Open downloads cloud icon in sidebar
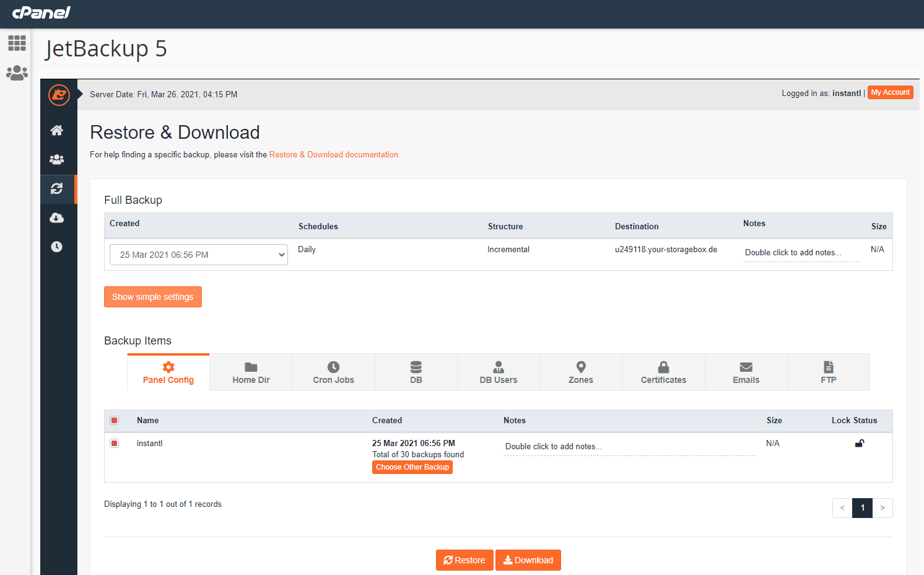Image resolution: width=924 pixels, height=575 pixels. tap(57, 217)
